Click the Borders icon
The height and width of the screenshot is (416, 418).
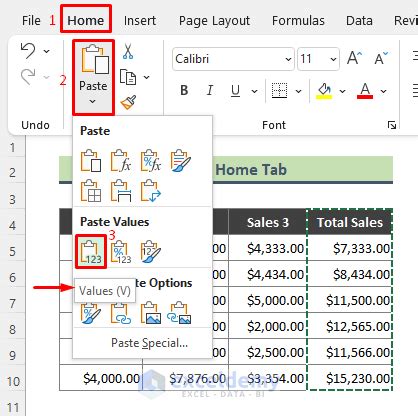(x=279, y=90)
